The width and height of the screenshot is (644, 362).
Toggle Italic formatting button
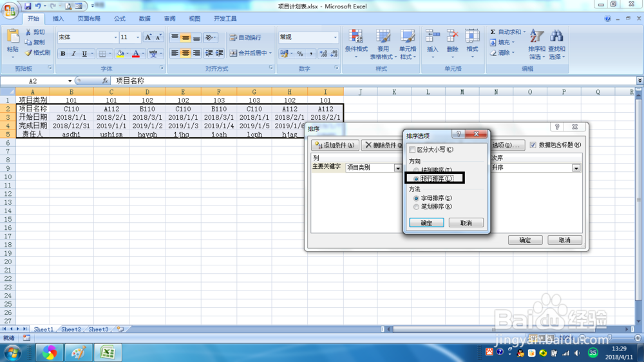point(73,54)
